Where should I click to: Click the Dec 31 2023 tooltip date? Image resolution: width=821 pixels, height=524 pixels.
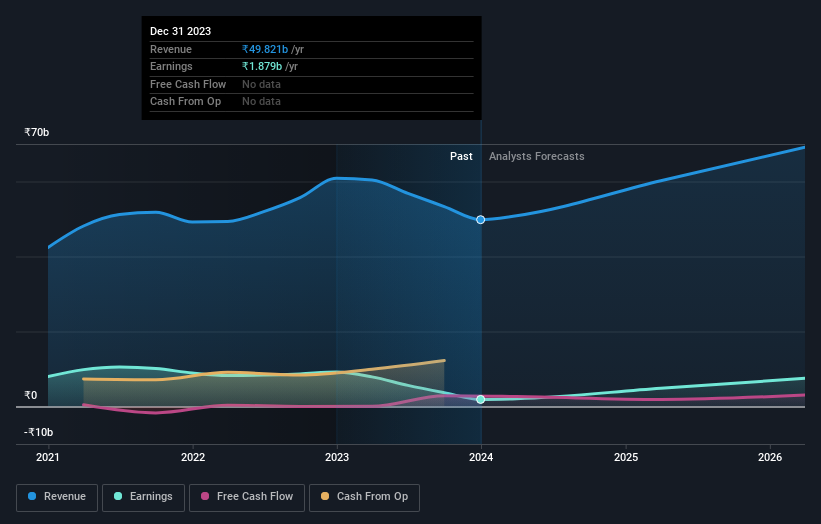[x=181, y=31]
